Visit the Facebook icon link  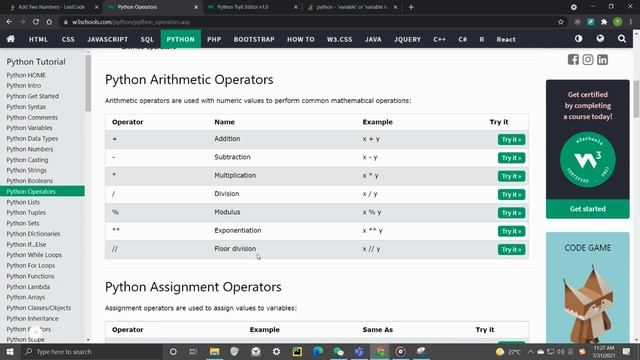pyautogui.click(x=573, y=60)
